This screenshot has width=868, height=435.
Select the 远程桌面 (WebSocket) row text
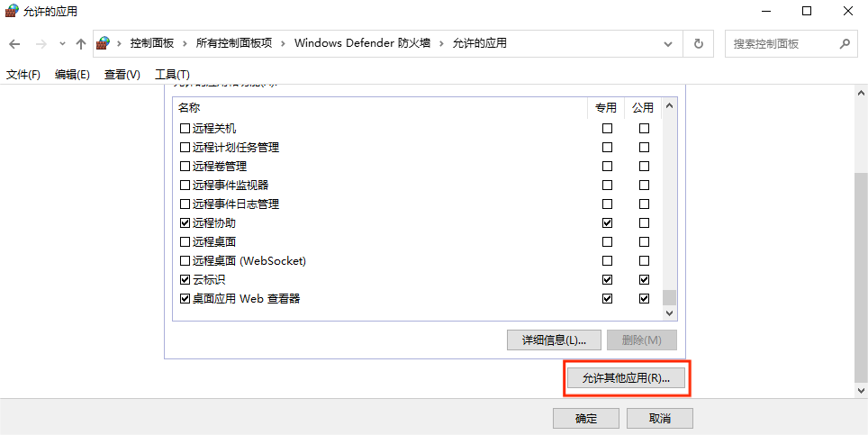coord(249,260)
